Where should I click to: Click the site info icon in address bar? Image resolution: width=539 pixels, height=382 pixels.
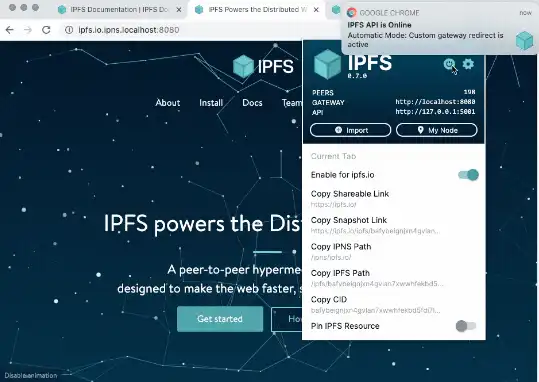click(69, 30)
